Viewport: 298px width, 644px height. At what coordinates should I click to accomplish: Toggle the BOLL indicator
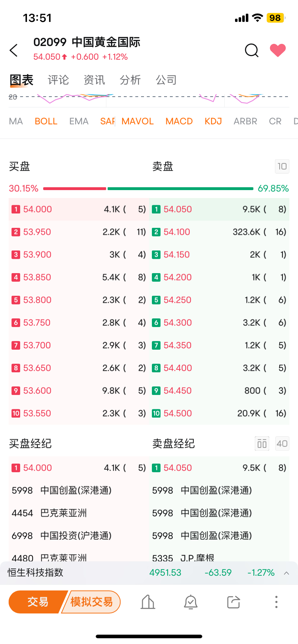pyautogui.click(x=46, y=121)
